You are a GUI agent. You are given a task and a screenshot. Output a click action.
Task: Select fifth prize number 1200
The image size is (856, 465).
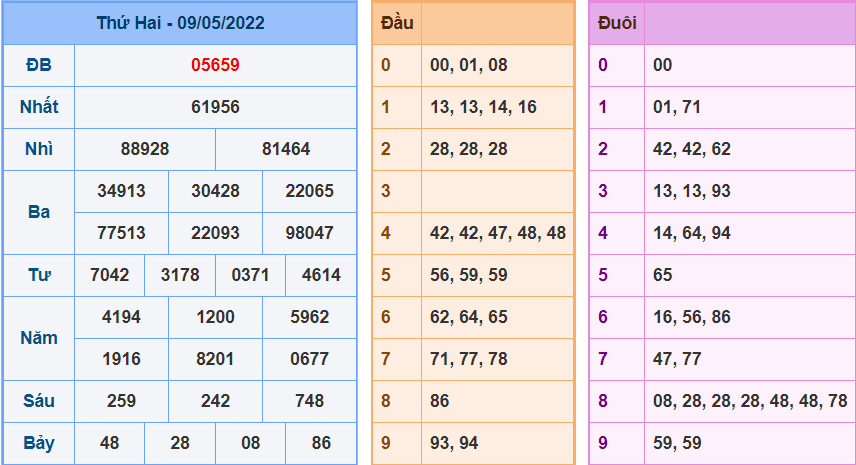215,317
